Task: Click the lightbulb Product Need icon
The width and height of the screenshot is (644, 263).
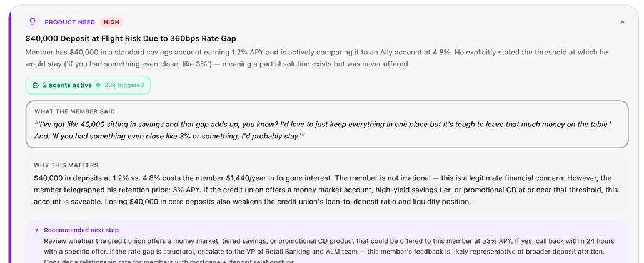Action: click(x=33, y=22)
